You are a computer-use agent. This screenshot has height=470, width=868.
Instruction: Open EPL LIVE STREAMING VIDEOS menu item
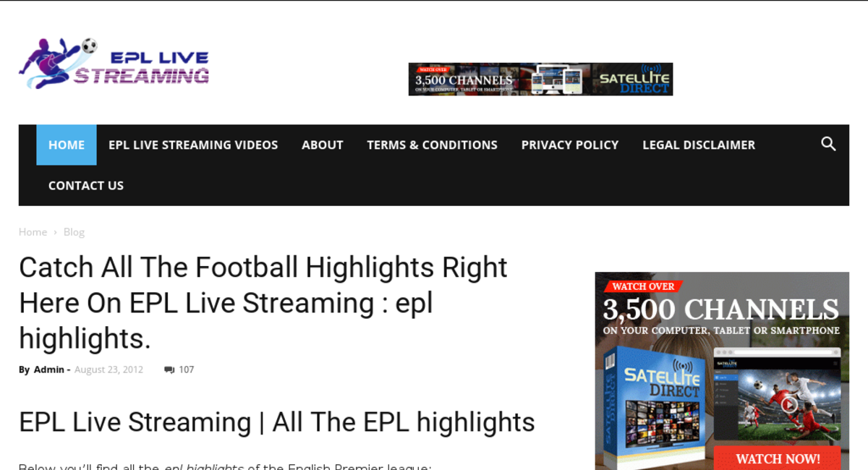193,145
